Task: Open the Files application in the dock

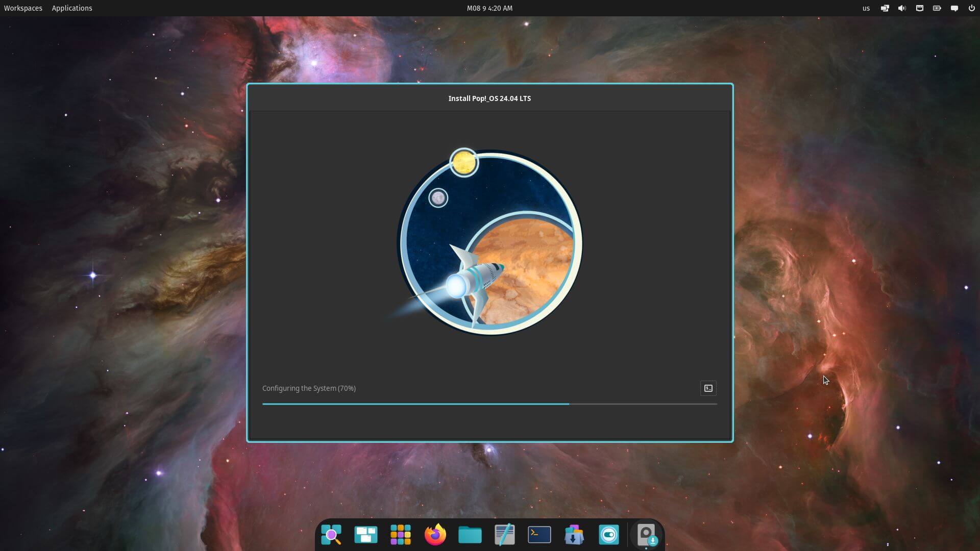Action: pyautogui.click(x=470, y=535)
